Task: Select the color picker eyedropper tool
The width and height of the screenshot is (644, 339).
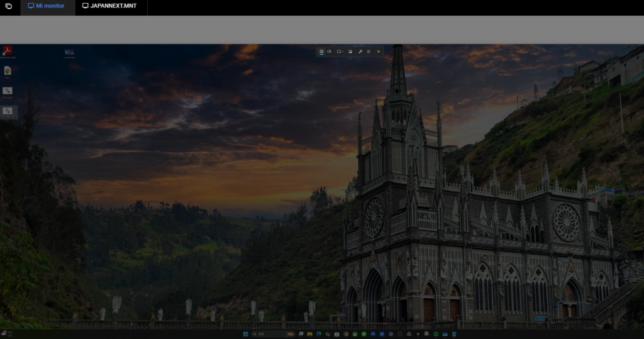Action: (360, 52)
